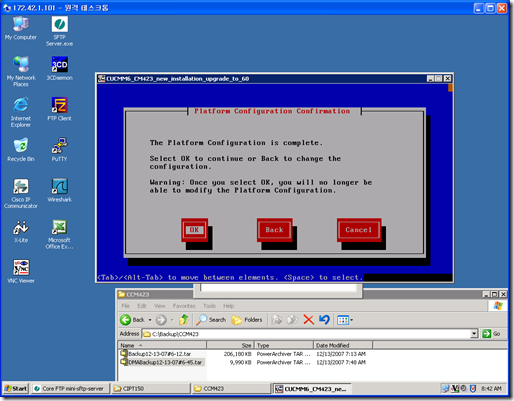
Task: Click the Undo icon in CCM423 toolbar
Action: point(324,320)
